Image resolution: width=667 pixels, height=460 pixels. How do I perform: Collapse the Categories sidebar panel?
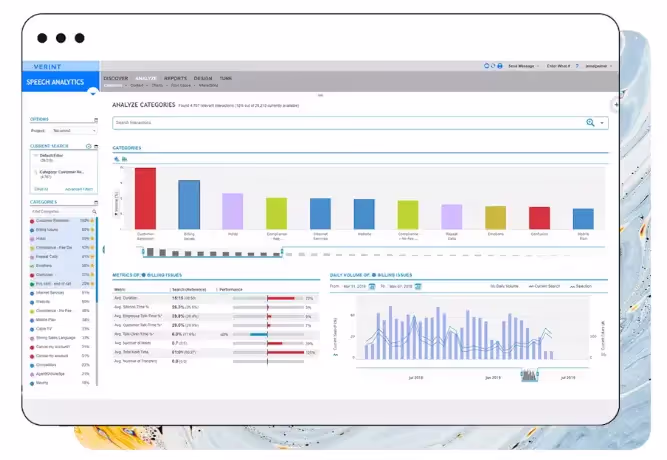tap(96, 203)
